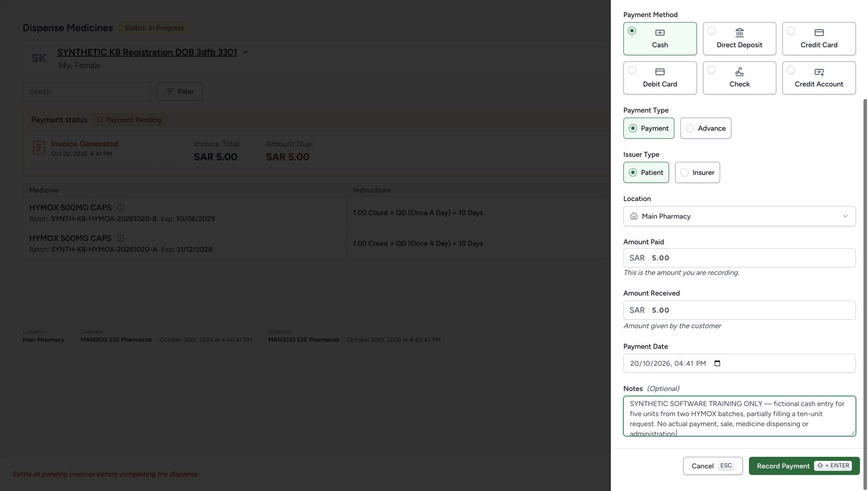Set issuer type to Patient
This screenshot has height=491, width=868.
click(x=646, y=172)
